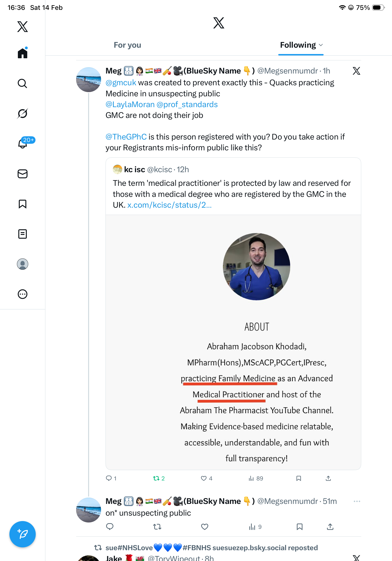Open the x.com/kcisc/status link

pos(169,205)
